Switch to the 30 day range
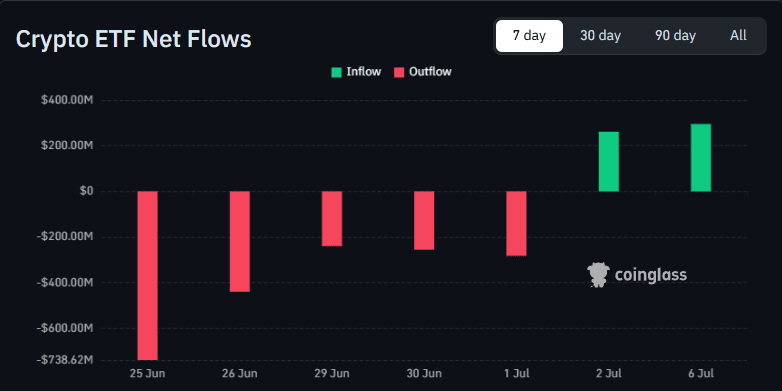Screen dimensions: 782x391 point(600,36)
